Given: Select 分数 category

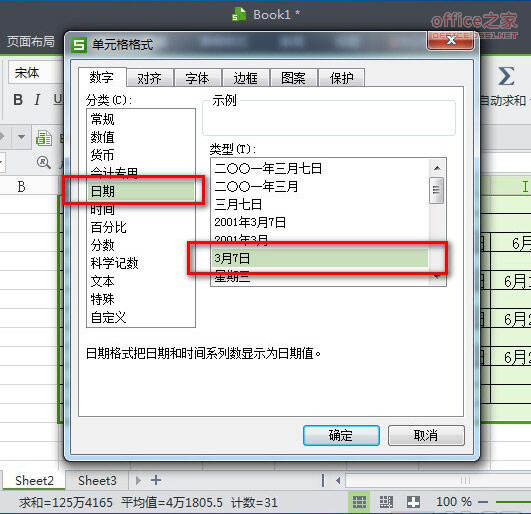Looking at the screenshot, I should click(141, 245).
